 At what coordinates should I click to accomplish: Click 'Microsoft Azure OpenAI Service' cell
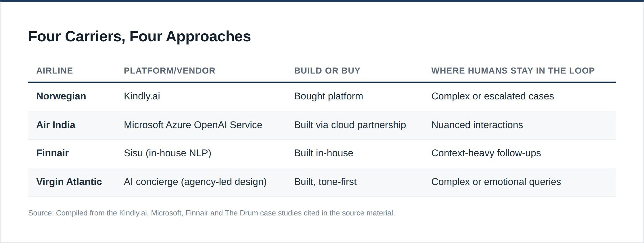(193, 125)
